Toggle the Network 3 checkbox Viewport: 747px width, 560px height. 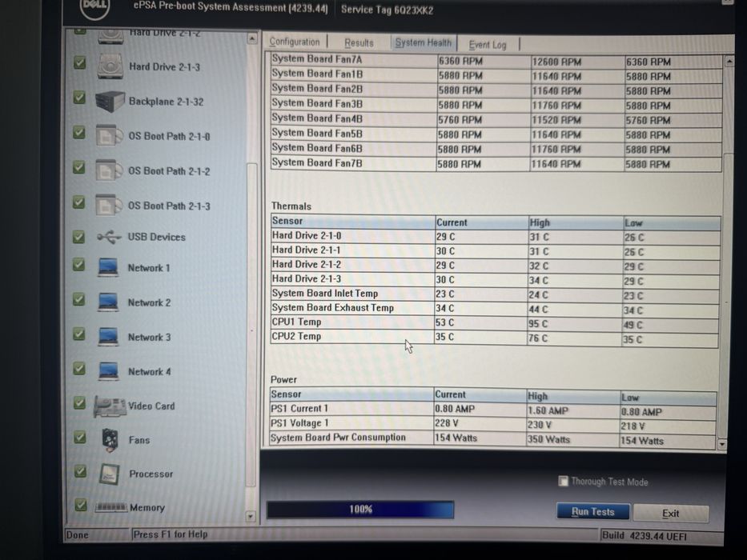[x=79, y=334]
